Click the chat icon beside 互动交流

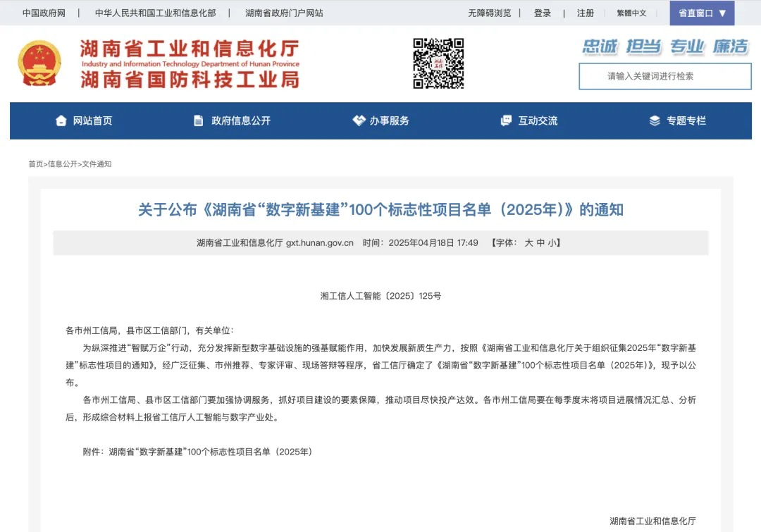pos(506,120)
